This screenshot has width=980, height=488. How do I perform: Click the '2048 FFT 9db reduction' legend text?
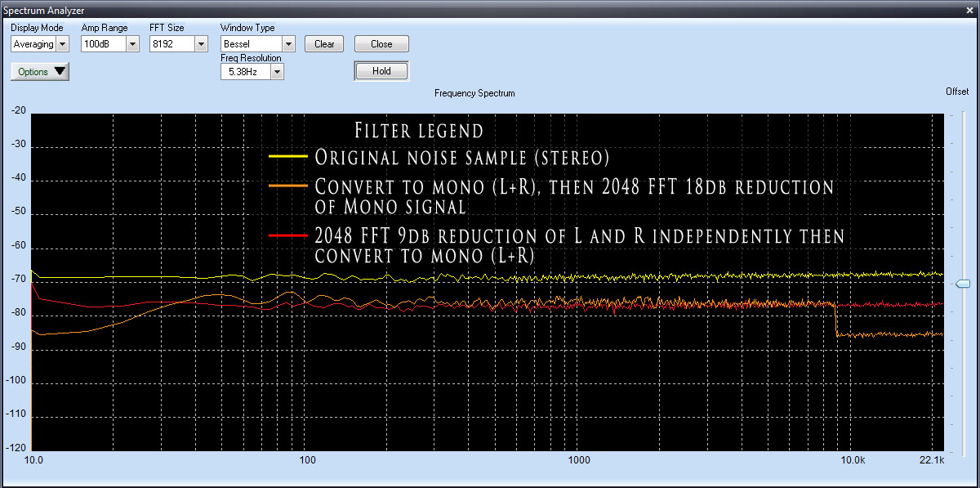pyautogui.click(x=579, y=246)
